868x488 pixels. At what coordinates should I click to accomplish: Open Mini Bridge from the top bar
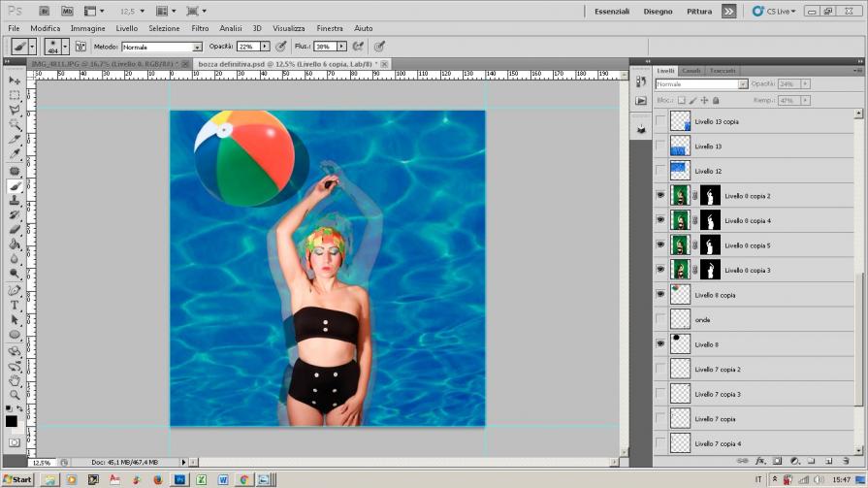(x=66, y=11)
